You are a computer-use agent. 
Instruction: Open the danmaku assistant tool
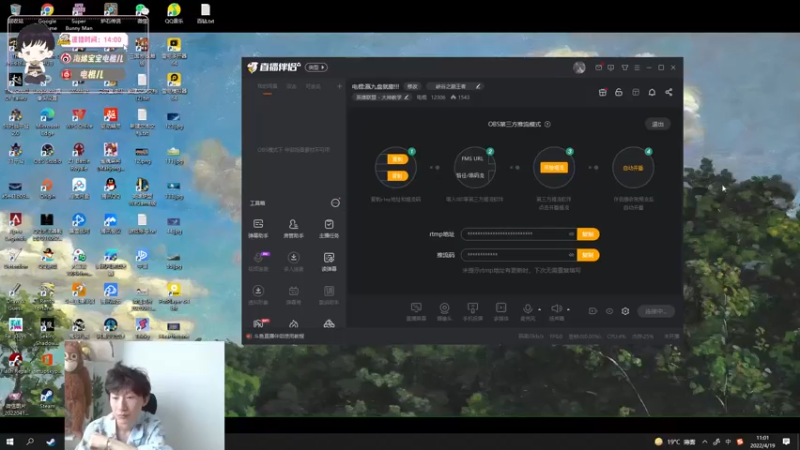(x=258, y=229)
